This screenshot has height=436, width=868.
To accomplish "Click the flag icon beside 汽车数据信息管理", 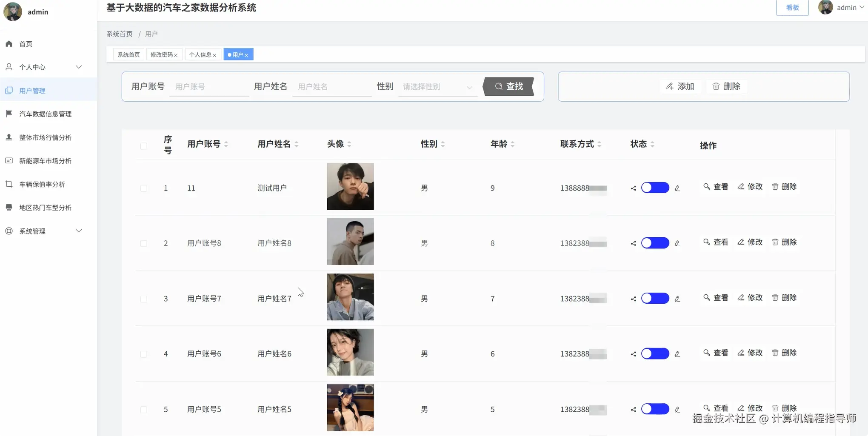I will pos(9,114).
